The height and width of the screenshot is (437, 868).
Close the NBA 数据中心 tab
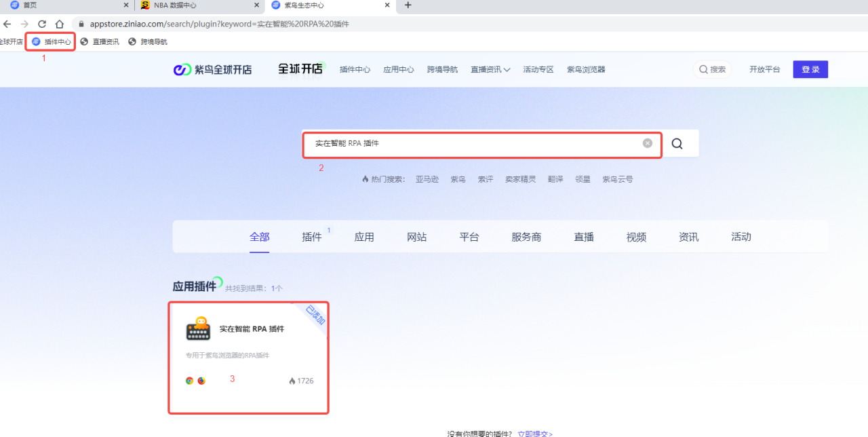256,5
